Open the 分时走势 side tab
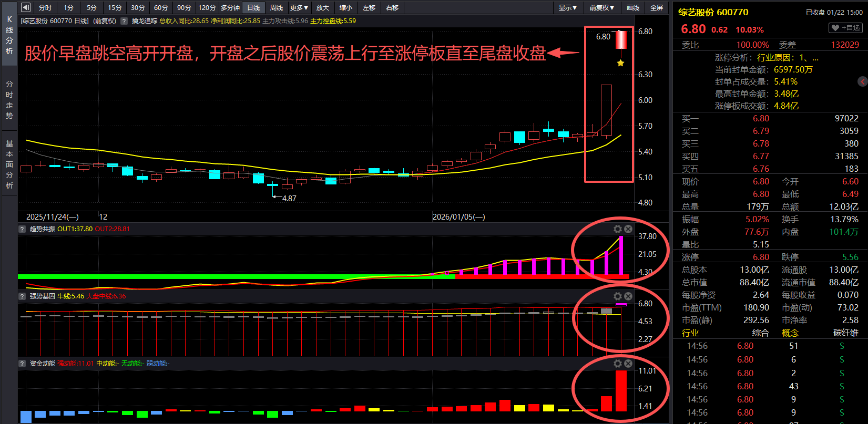Image resolution: width=868 pixels, height=424 pixels. (9, 100)
